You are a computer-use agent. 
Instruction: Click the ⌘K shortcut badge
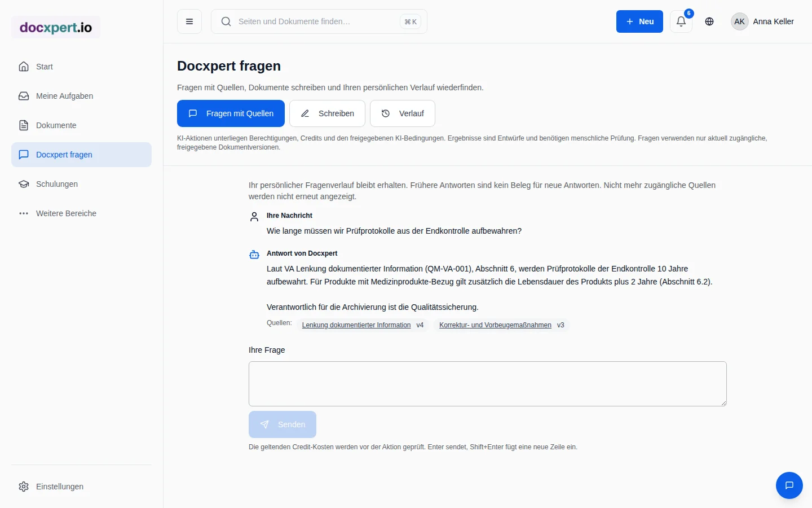(x=411, y=21)
